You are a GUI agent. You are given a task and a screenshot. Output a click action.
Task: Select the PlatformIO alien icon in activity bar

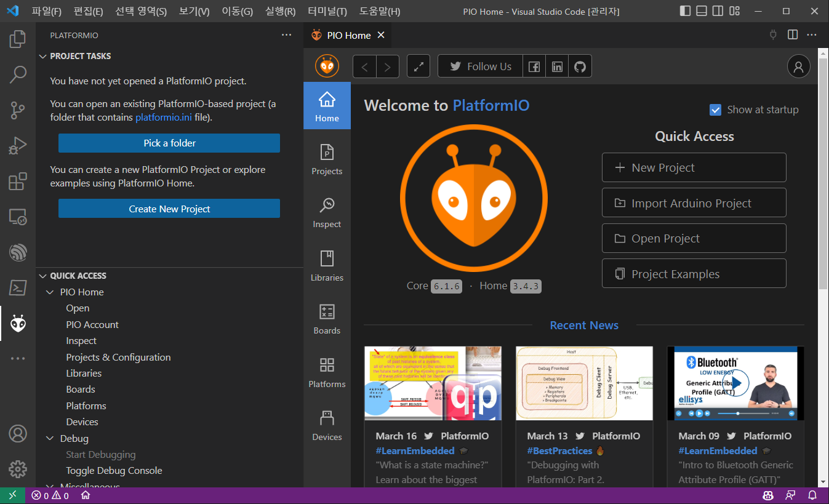tap(18, 323)
